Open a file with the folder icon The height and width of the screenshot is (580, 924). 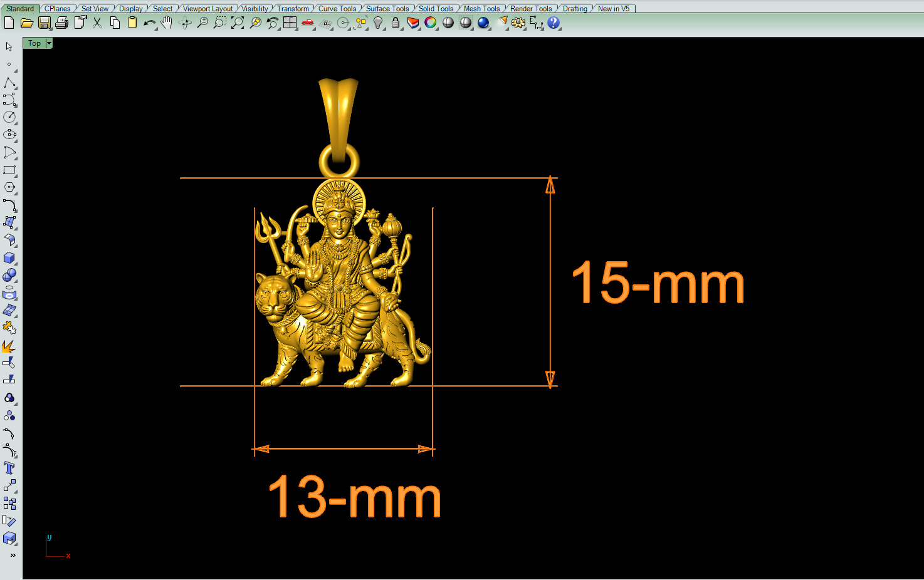(26, 23)
